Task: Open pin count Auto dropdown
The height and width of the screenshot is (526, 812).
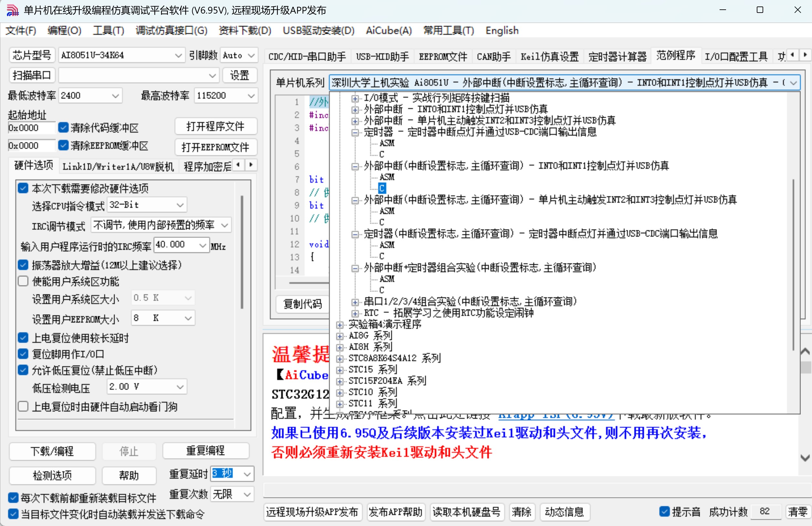Action: [239, 55]
